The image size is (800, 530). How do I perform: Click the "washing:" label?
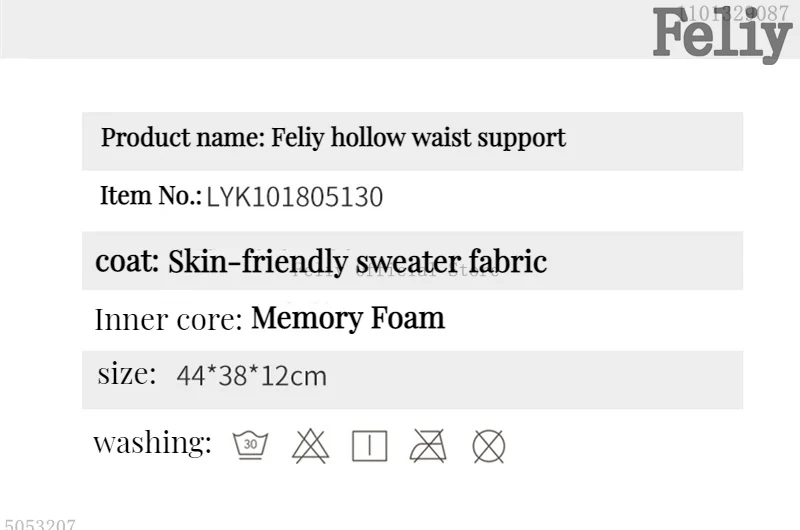(152, 443)
